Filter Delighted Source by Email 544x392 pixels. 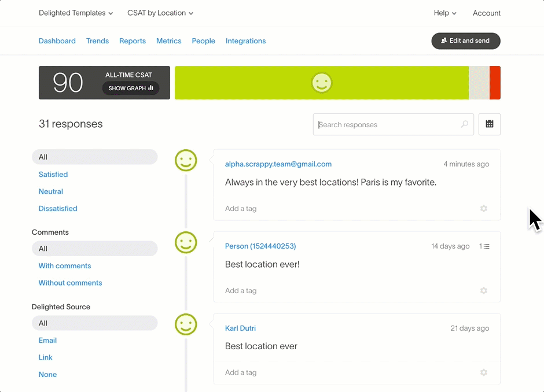(47, 341)
